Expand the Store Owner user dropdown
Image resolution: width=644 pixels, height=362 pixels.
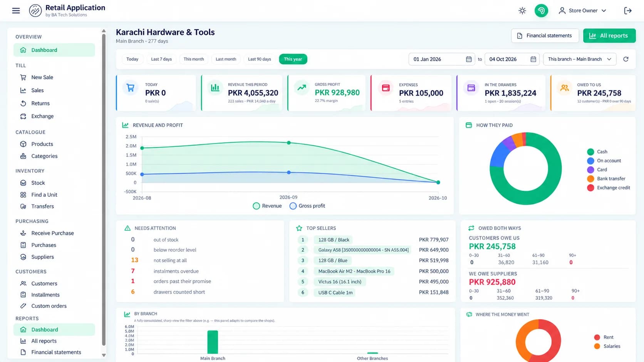(582, 11)
